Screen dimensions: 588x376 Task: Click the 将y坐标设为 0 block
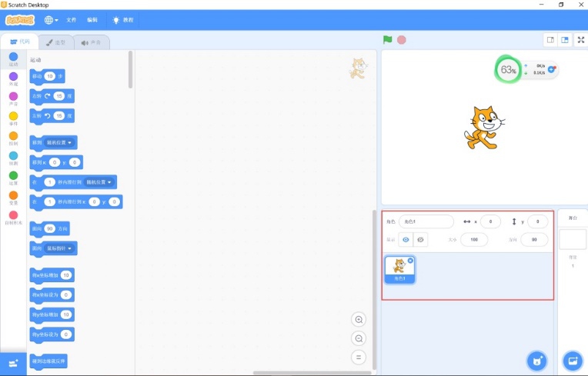click(x=52, y=334)
